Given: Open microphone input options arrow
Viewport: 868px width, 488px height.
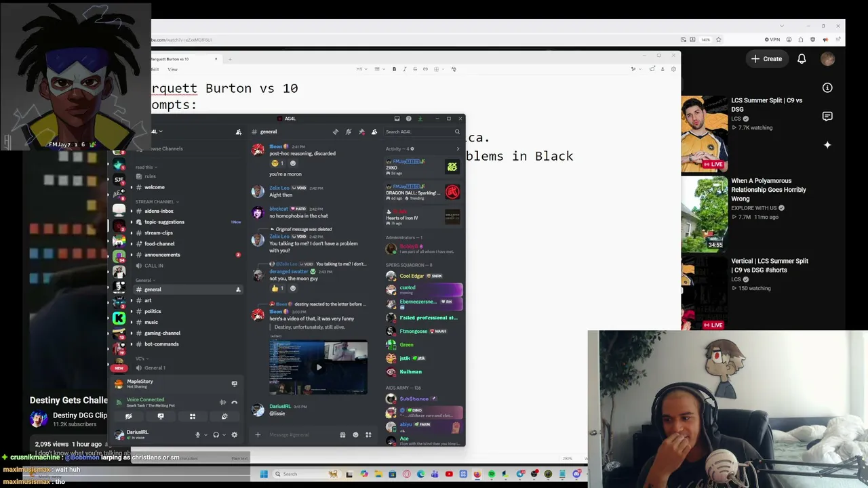Looking at the screenshot, I should point(205,434).
